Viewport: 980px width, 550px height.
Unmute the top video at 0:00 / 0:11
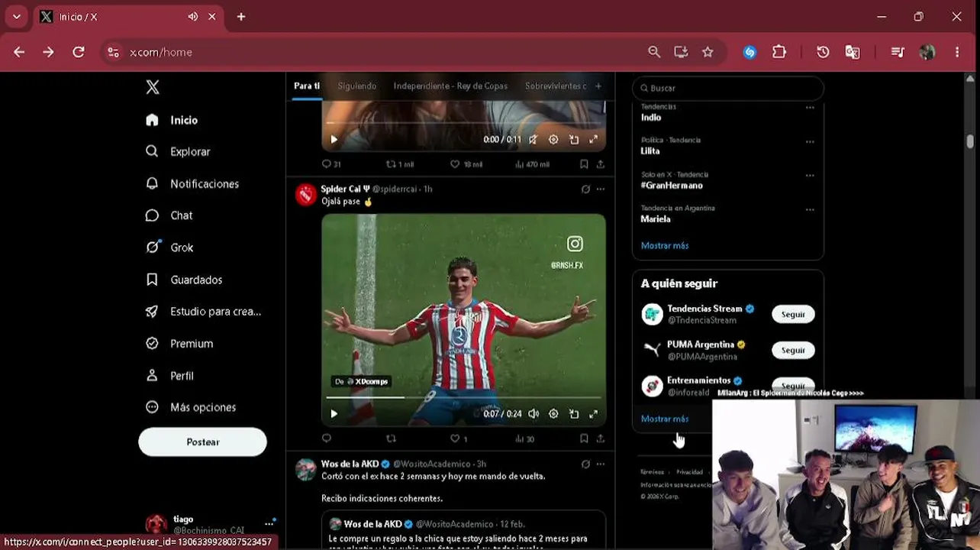coord(534,140)
